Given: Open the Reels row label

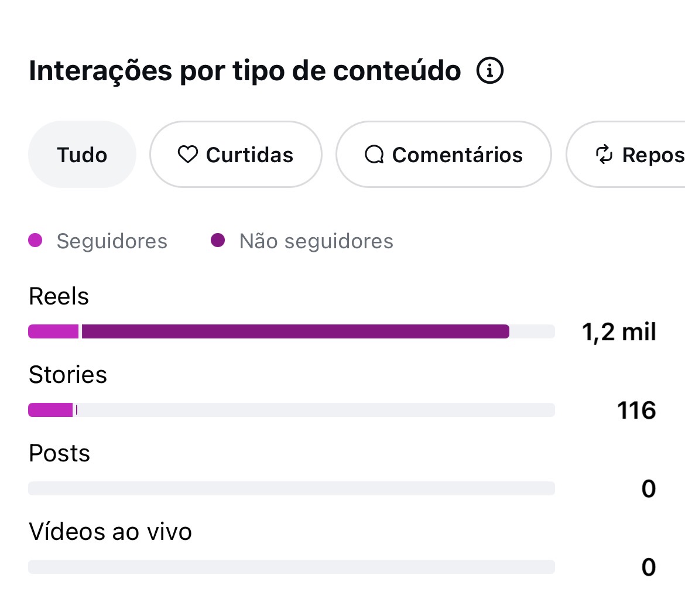Looking at the screenshot, I should pos(59,296).
